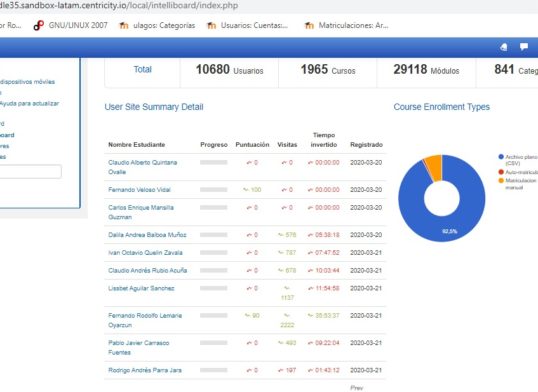Open the 'ulagos: Categorías' bookmark
The height and width of the screenshot is (392, 538).
pos(157,25)
